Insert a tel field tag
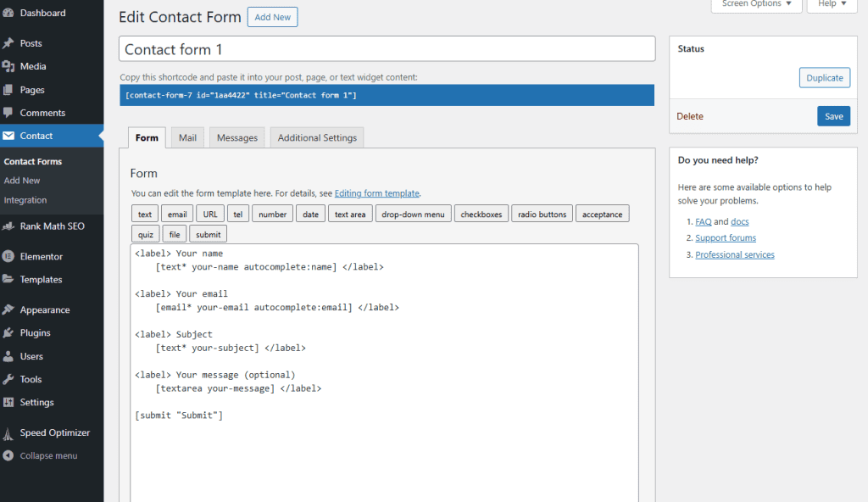 (238, 214)
